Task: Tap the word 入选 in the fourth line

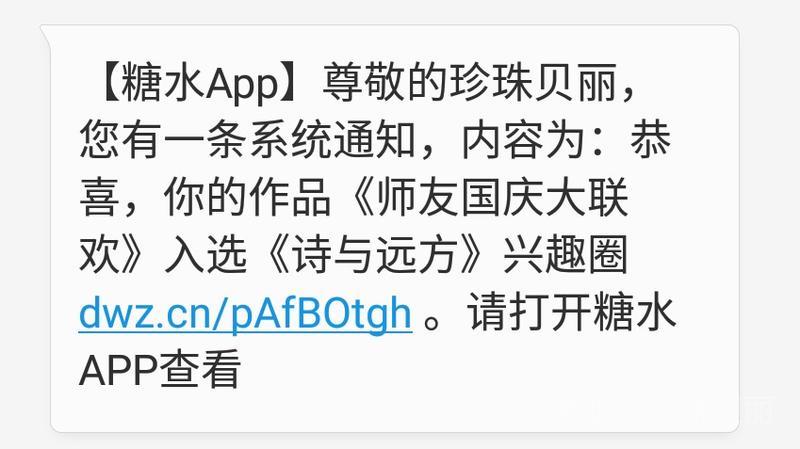Action: [x=206, y=255]
